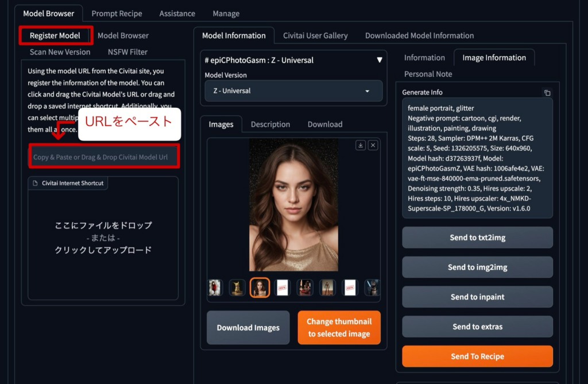Image resolution: width=588 pixels, height=384 pixels.
Task: Switch to the Civitai User Gallery tab
Action: pyautogui.click(x=315, y=36)
